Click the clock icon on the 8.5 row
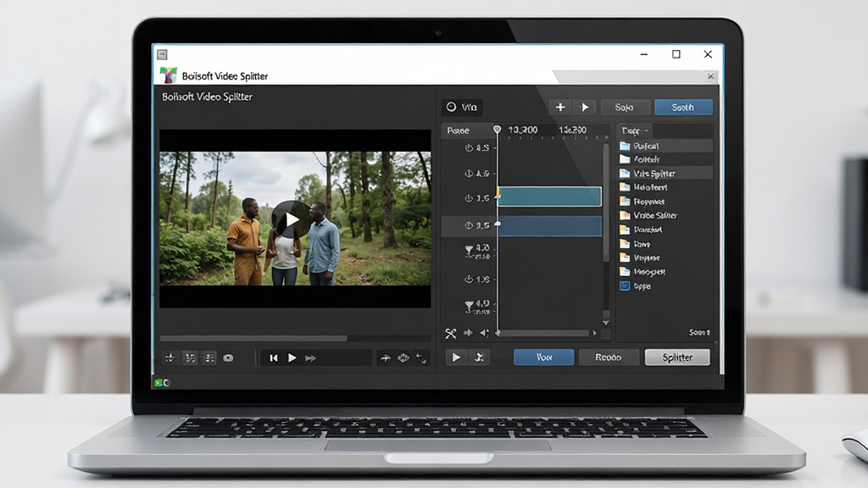Image resolution: width=868 pixels, height=488 pixels. pos(469,147)
